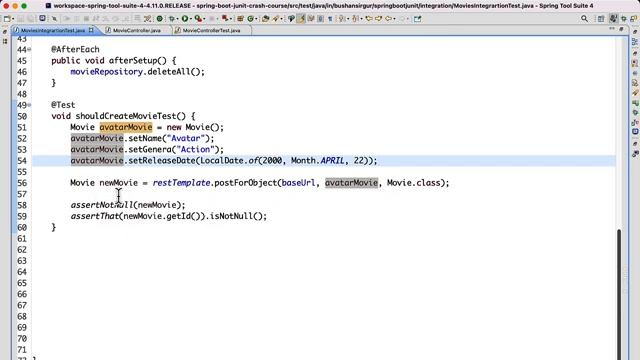The height and width of the screenshot is (360, 640).
Task: Go to Previous Annotation icon
Action: tap(355, 19)
